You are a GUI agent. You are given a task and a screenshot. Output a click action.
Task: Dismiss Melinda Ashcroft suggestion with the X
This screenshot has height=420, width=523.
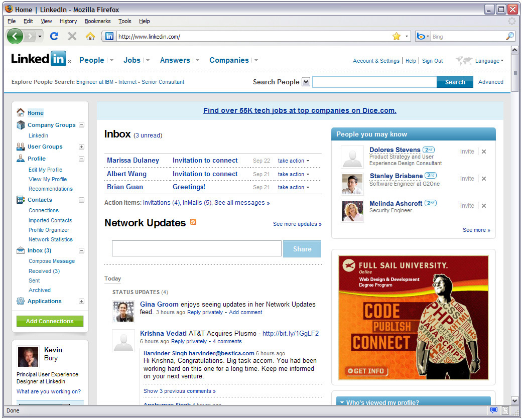click(x=484, y=206)
